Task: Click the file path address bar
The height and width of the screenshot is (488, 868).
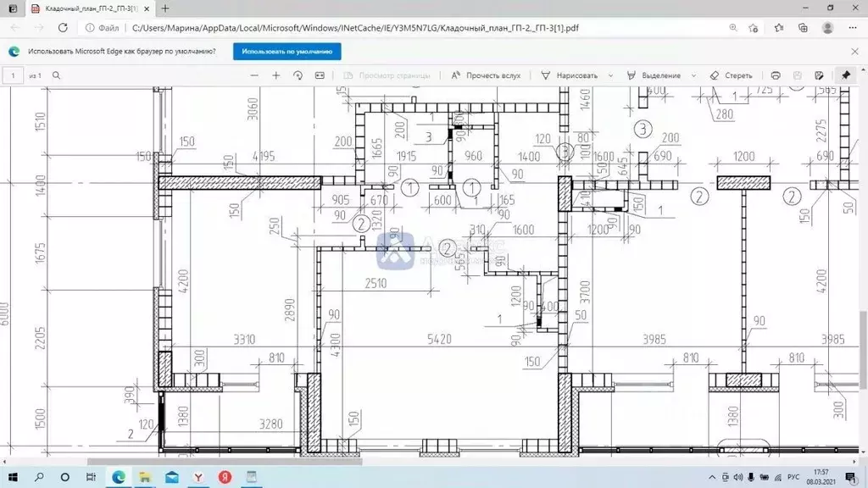Action: pos(354,28)
